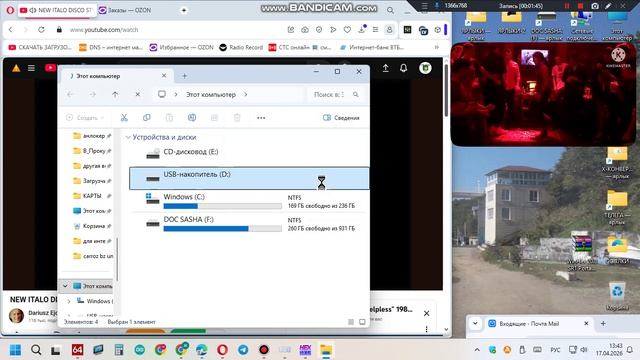This screenshot has height=360, width=640.
Task: Switch Explorer to details view in status bar
Action: point(351,322)
